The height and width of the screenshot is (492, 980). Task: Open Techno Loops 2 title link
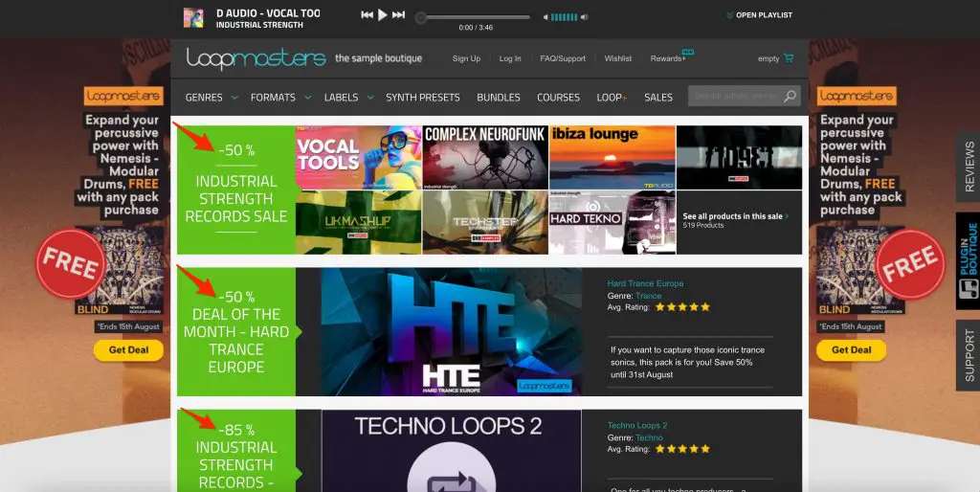click(637, 425)
